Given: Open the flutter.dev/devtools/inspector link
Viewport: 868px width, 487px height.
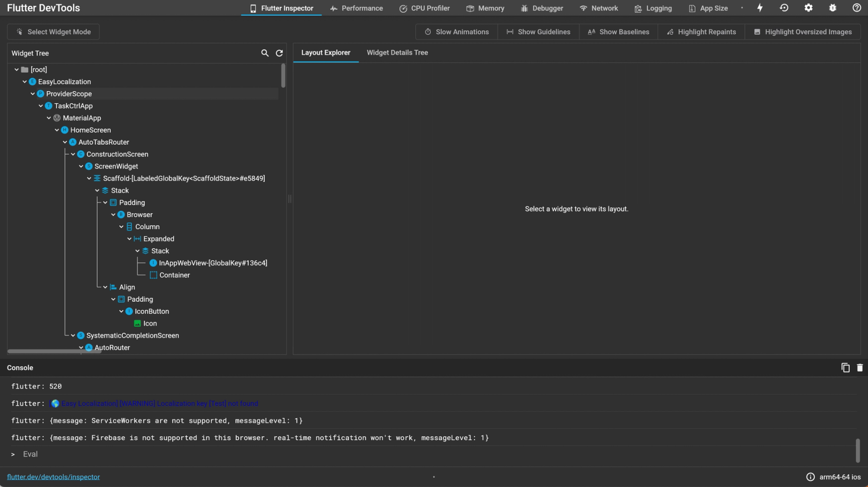Looking at the screenshot, I should click(53, 477).
